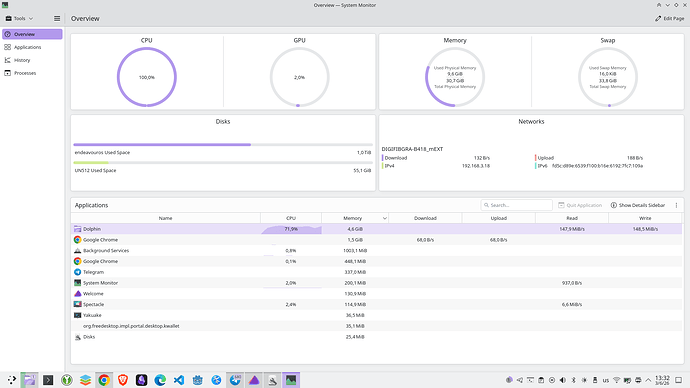Viewport: 690px width, 388px height.
Task: Sort by the Read column header
Action: click(x=572, y=218)
